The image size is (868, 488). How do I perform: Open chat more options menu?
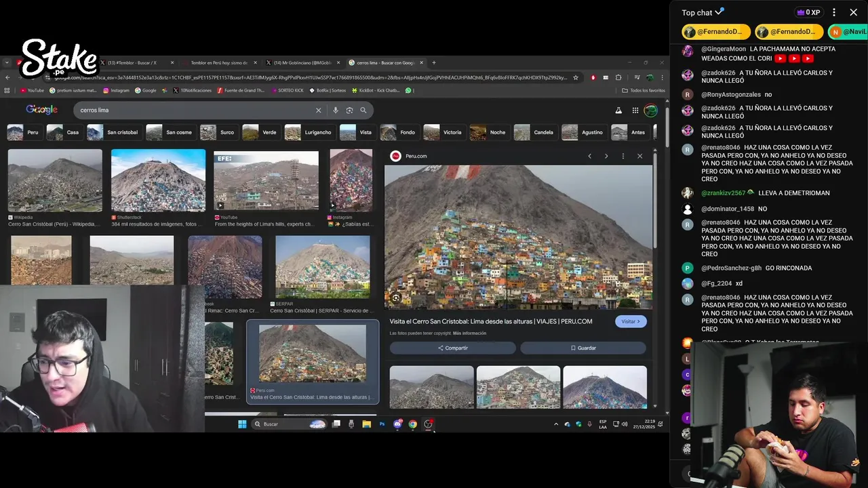834,12
